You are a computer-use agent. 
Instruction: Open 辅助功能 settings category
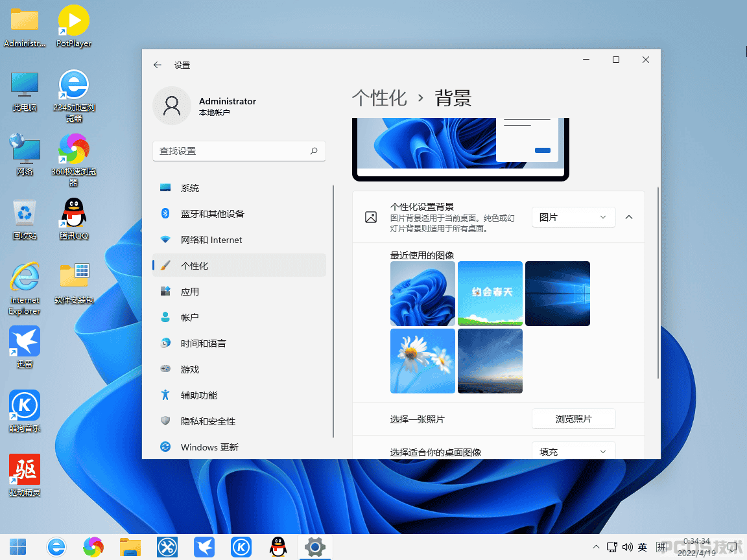(239, 395)
